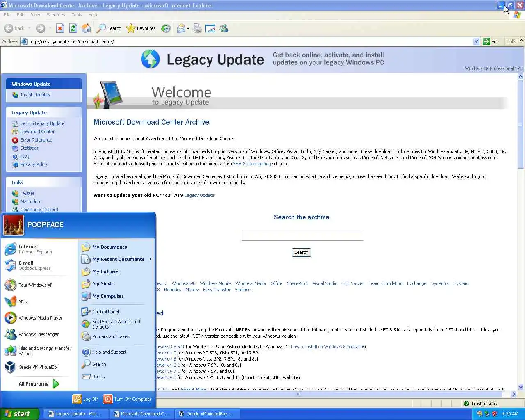This screenshot has height=420, width=525.
Task: Open the Tools menu
Action: [77, 15]
